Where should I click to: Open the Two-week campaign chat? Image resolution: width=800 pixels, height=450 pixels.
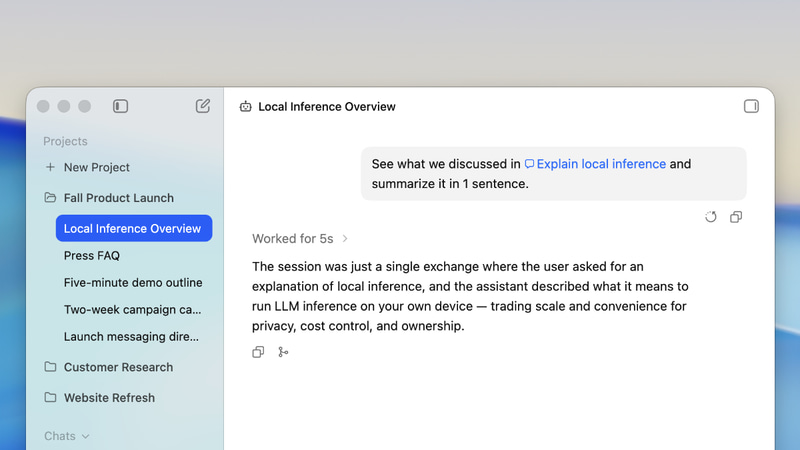(133, 310)
